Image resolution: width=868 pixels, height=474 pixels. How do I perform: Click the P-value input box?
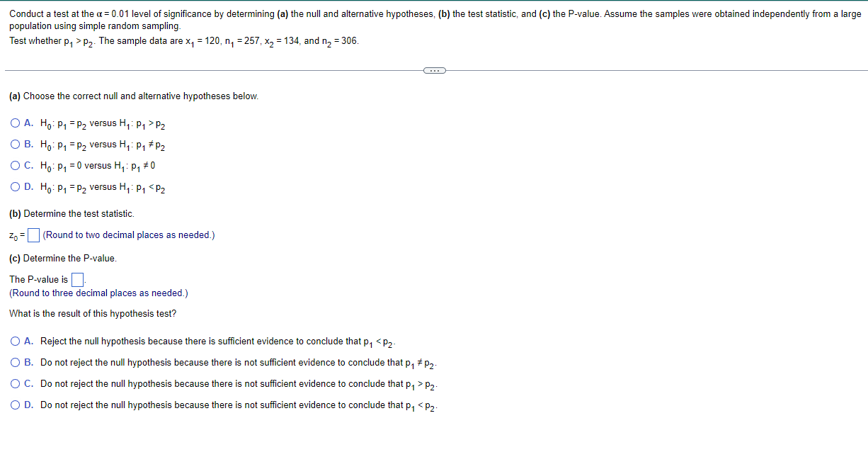coord(77,279)
